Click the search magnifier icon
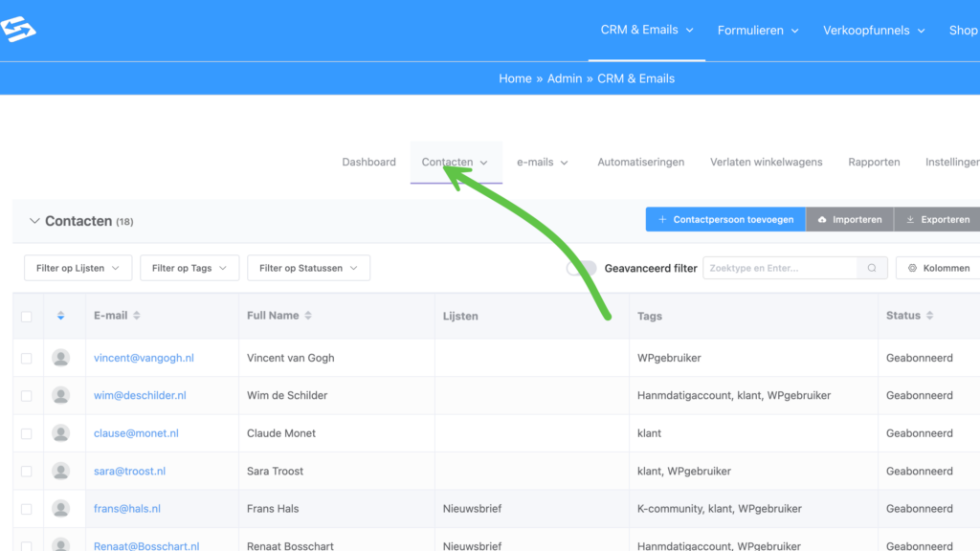Screen dimensions: 980x551 click(871, 269)
